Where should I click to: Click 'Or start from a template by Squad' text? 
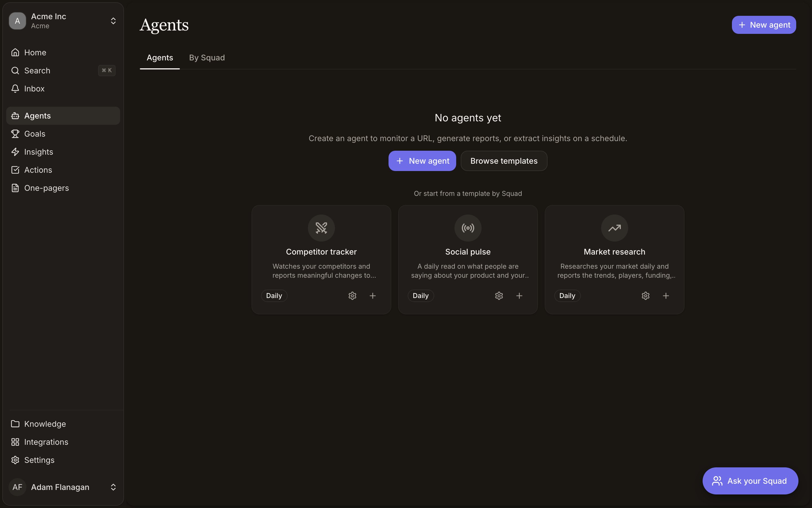point(468,194)
